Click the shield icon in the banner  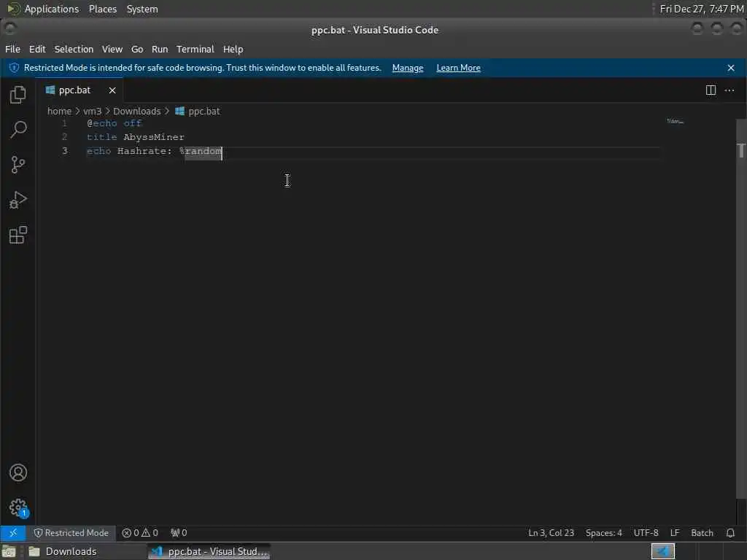coord(15,68)
